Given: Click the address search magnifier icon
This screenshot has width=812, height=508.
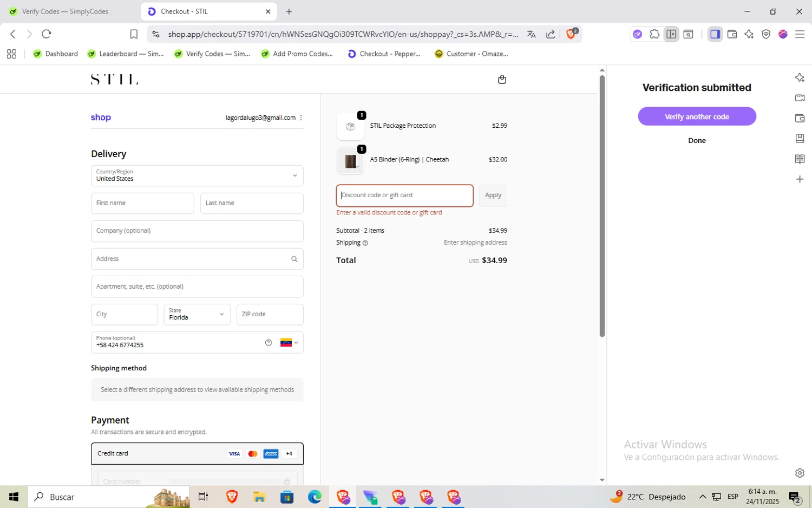Looking at the screenshot, I should [x=294, y=259].
